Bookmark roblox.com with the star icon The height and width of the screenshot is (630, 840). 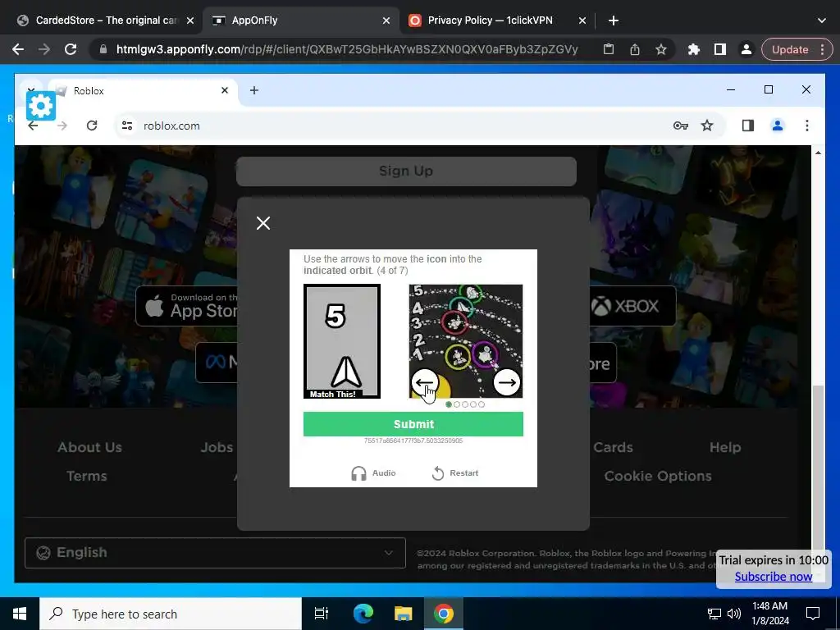point(707,126)
